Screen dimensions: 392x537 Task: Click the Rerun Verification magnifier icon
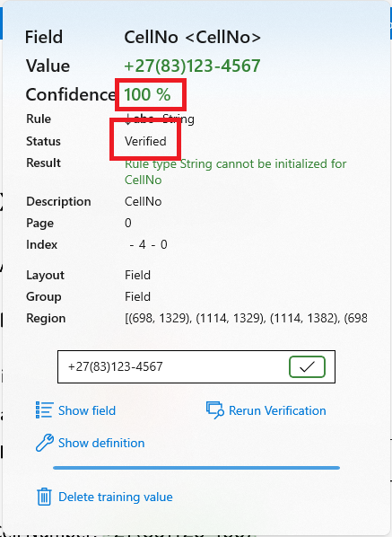coord(214,410)
